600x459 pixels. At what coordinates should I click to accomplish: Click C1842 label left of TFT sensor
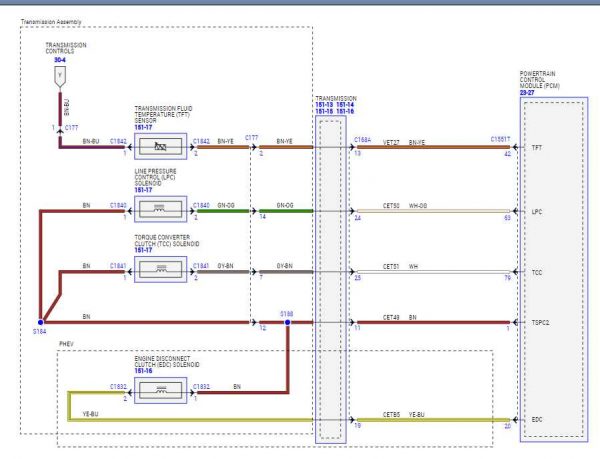(x=118, y=142)
